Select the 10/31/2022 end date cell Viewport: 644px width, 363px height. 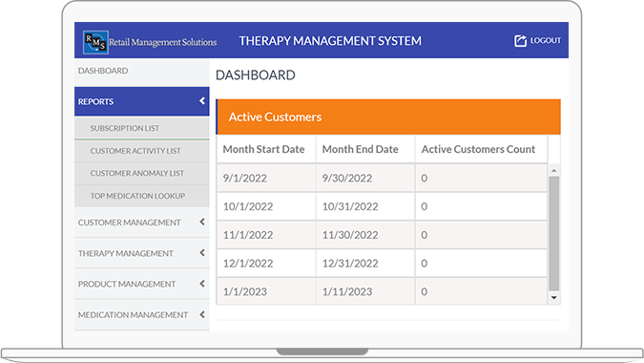[x=365, y=206]
